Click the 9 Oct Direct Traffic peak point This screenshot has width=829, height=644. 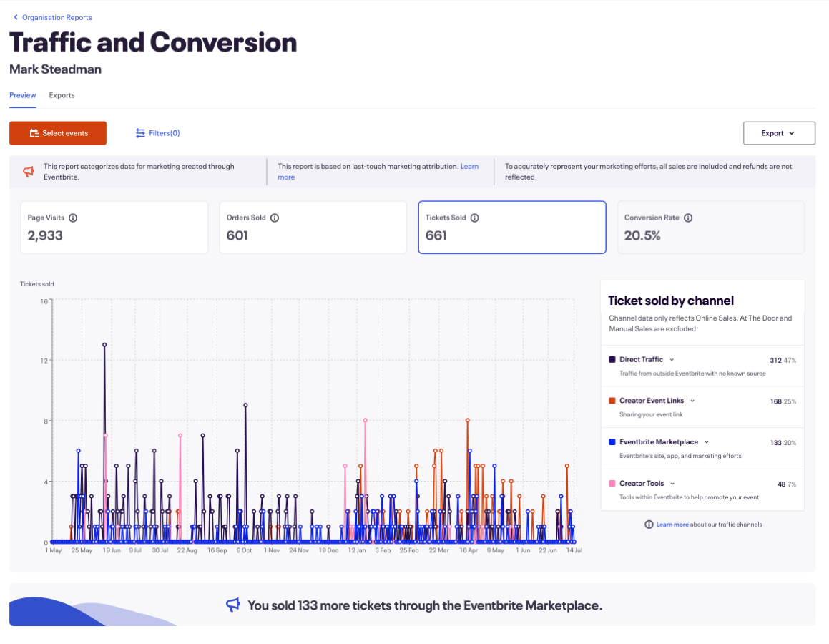(x=245, y=406)
